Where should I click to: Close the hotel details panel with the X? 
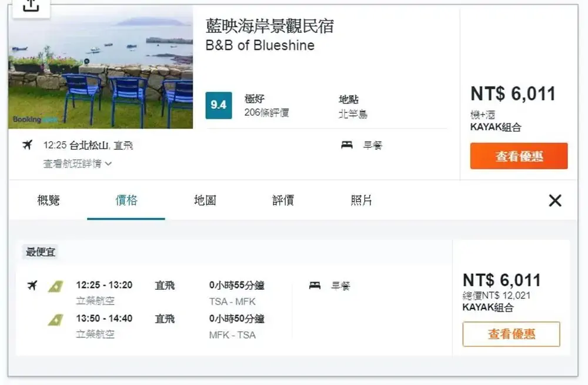click(554, 200)
